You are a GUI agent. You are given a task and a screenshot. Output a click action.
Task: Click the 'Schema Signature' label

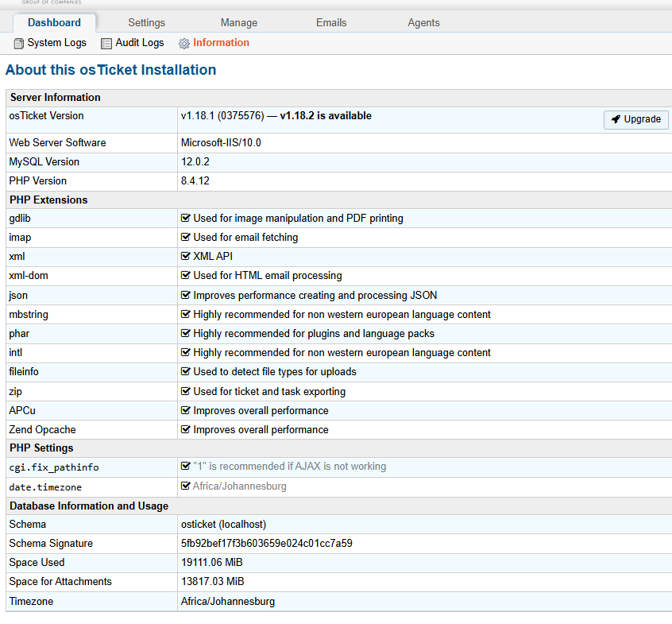coord(51,544)
